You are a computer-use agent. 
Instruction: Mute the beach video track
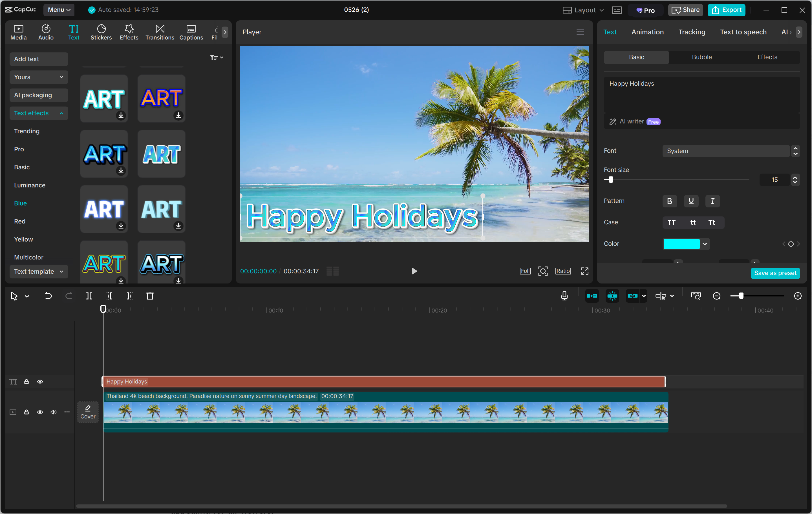[x=53, y=412]
